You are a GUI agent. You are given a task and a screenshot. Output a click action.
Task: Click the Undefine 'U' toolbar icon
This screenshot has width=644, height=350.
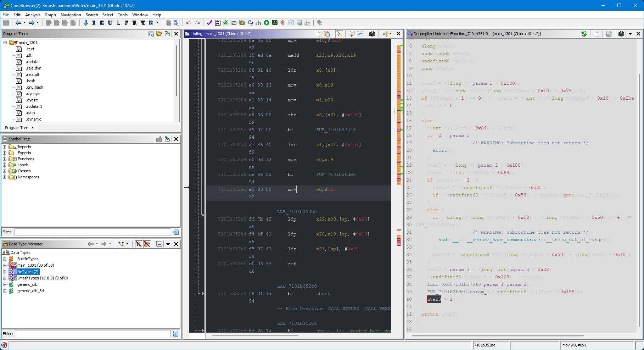click(x=110, y=23)
